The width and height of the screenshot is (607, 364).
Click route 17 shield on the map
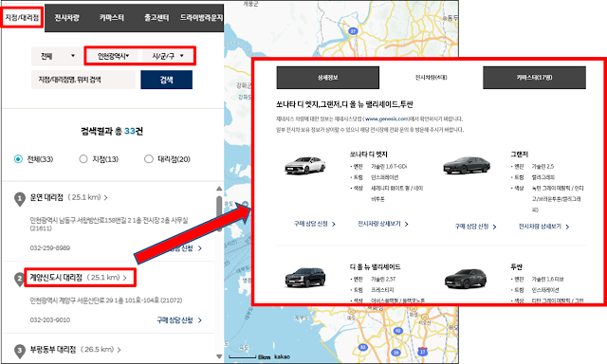click(x=423, y=352)
